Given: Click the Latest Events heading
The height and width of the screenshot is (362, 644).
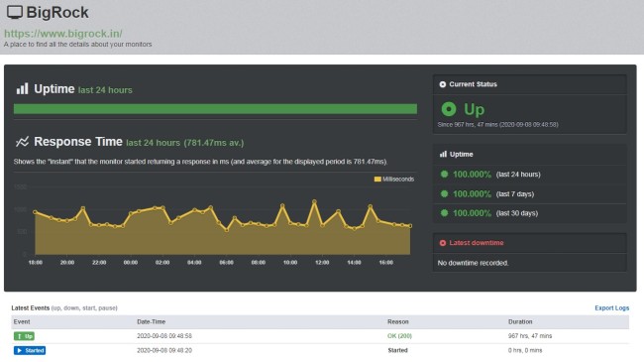Looking at the screenshot, I should pos(31,307).
